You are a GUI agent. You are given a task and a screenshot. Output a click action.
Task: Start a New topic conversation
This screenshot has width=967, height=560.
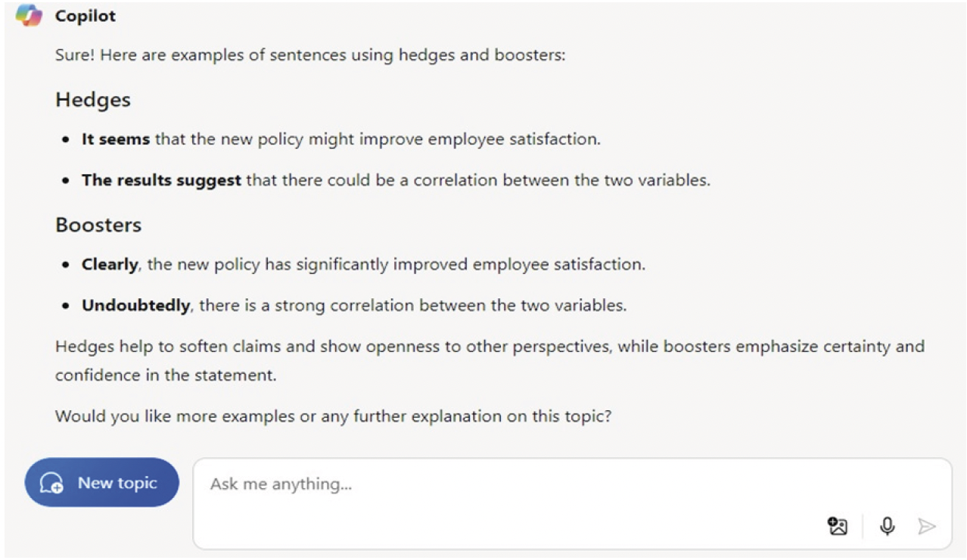(x=101, y=482)
